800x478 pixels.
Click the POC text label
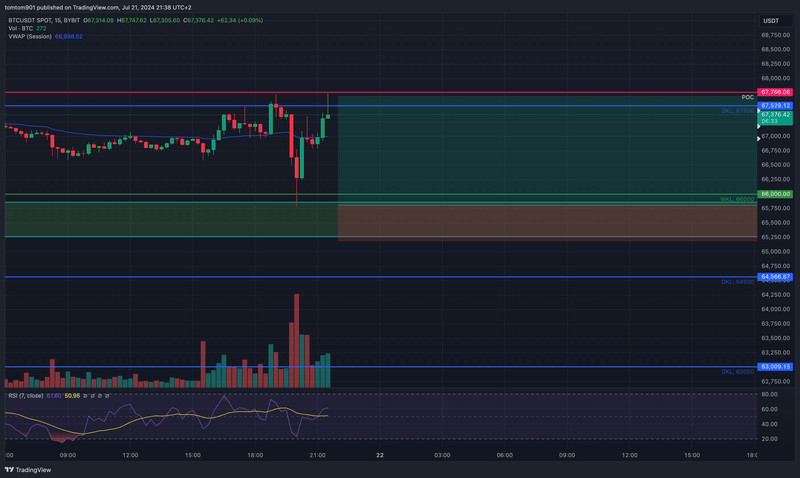point(747,97)
